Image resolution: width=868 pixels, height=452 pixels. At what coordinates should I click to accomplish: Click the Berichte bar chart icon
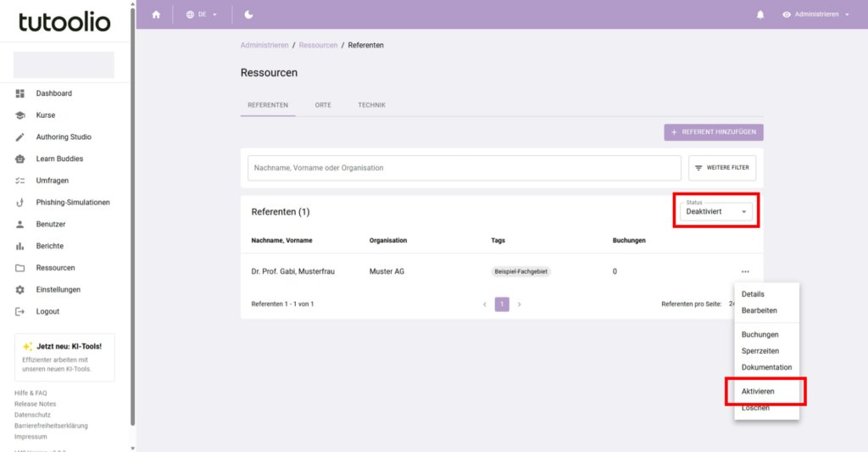pyautogui.click(x=20, y=246)
